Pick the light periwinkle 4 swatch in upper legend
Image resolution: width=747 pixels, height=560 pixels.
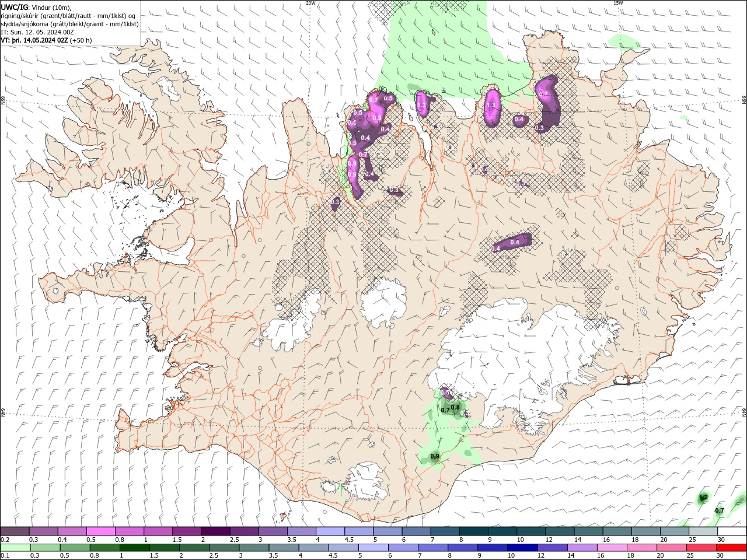[330, 531]
